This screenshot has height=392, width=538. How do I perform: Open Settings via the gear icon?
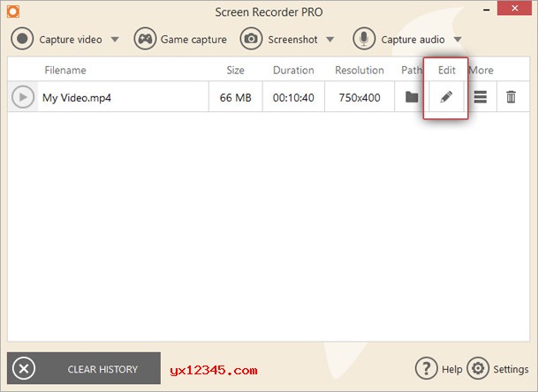pyautogui.click(x=478, y=368)
